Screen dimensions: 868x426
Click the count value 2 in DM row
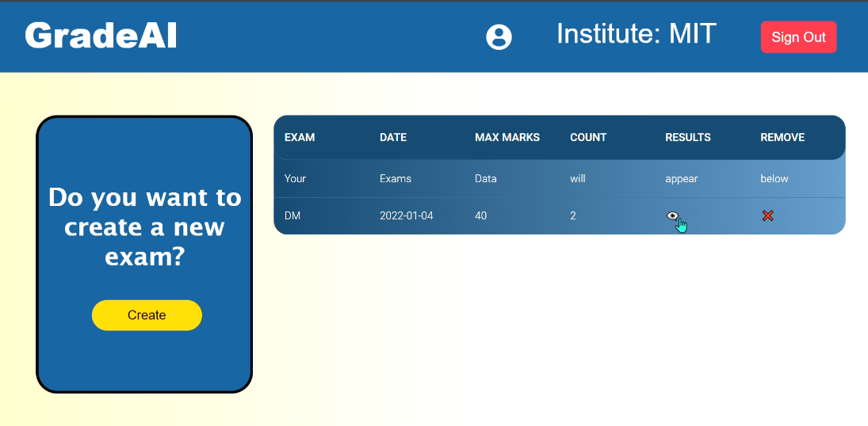pyautogui.click(x=573, y=215)
